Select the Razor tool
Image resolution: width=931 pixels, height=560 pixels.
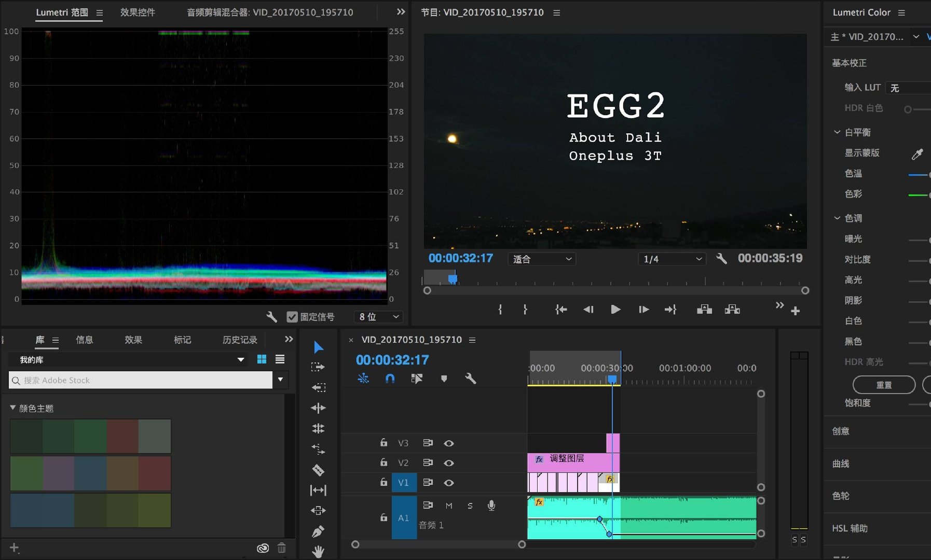318,470
